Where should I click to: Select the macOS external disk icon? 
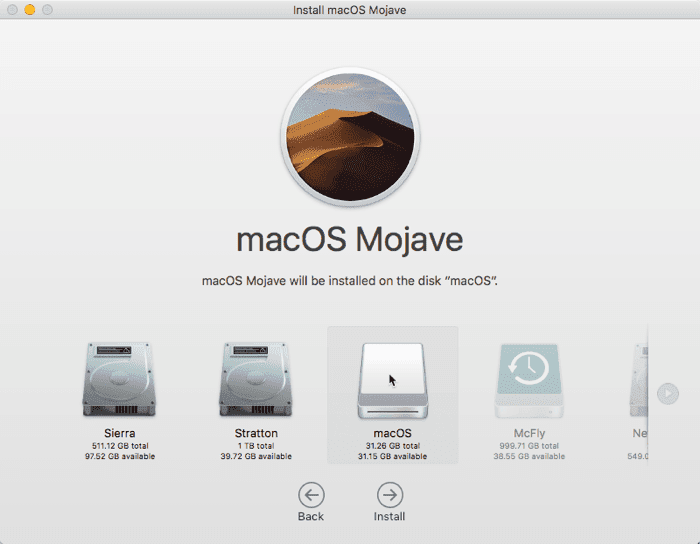pos(392,381)
